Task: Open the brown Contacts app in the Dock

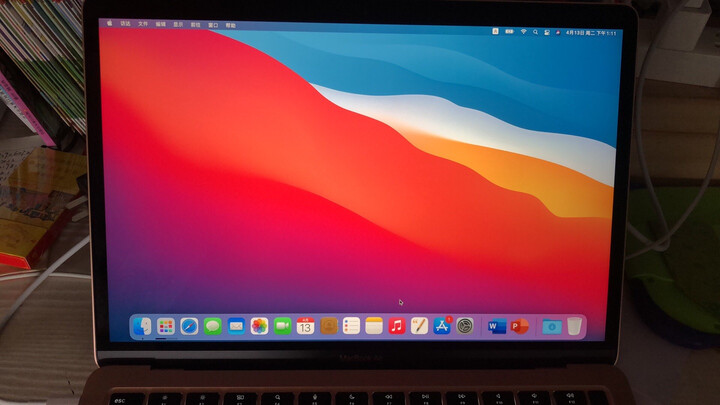Action: coord(329,326)
